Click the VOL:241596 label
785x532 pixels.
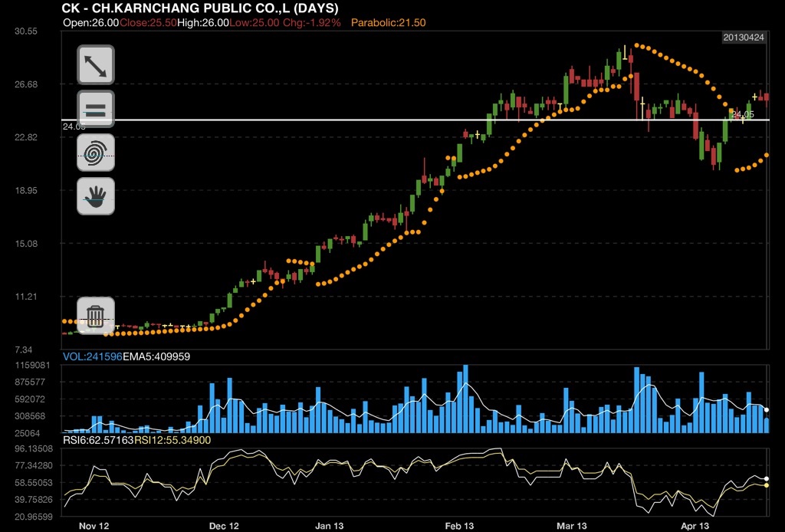point(93,356)
